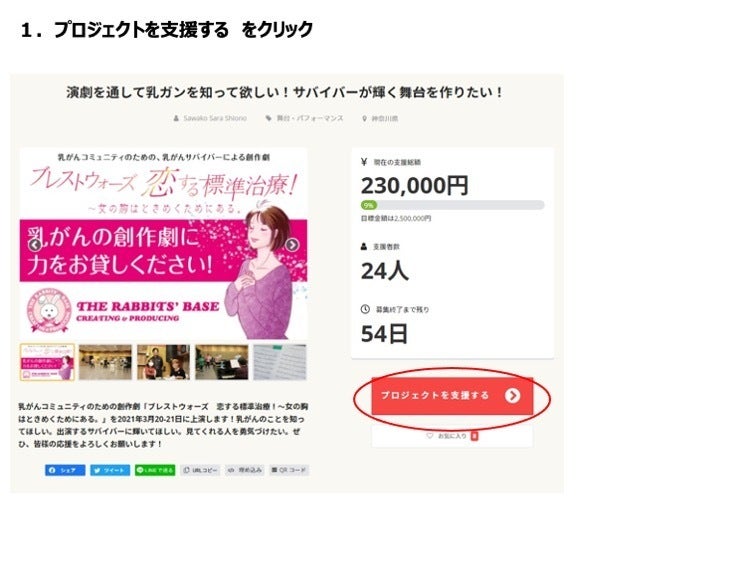The image size is (756, 567).
Task: Send the project via the green LINE button
Action: pyautogui.click(x=155, y=469)
